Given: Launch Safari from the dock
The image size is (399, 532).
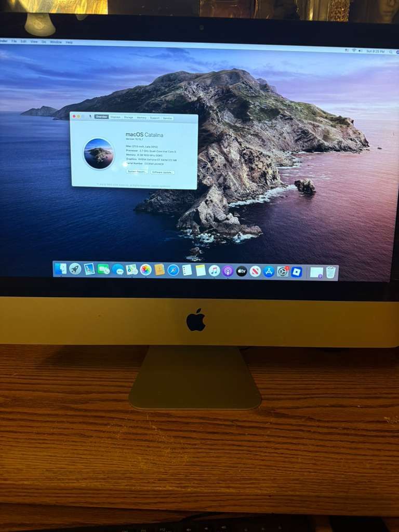Looking at the screenshot, I should 173,270.
